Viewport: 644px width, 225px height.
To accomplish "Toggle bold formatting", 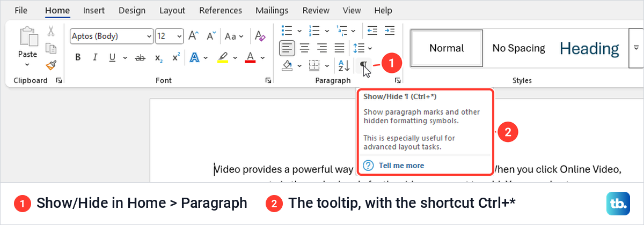I will [x=78, y=58].
